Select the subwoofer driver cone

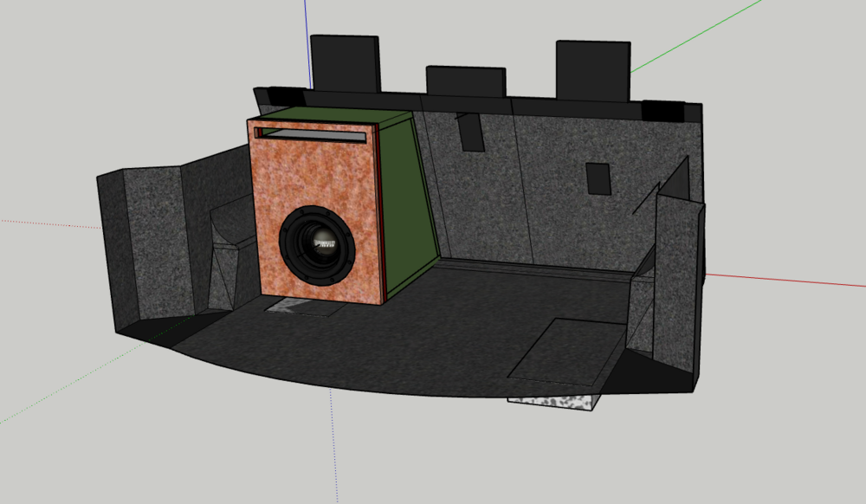(316, 245)
